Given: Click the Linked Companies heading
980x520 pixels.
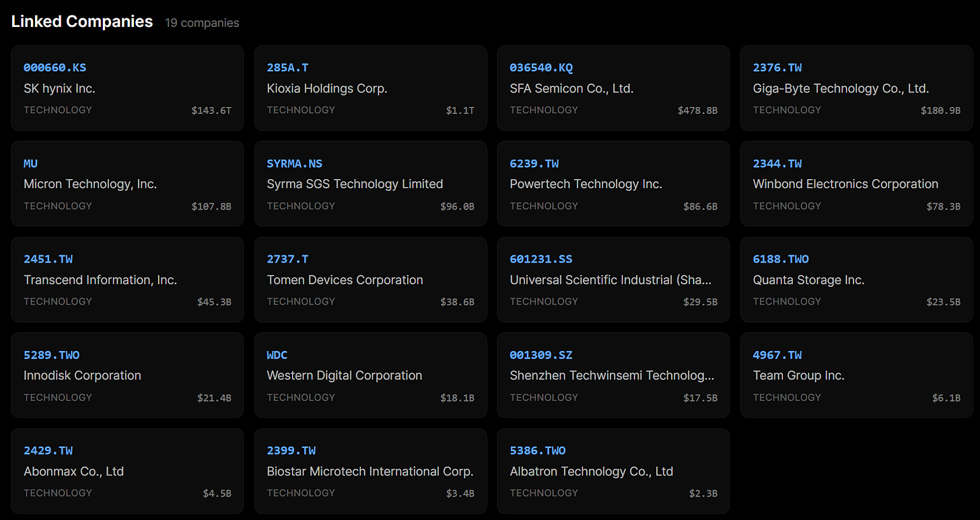Looking at the screenshot, I should [82, 22].
